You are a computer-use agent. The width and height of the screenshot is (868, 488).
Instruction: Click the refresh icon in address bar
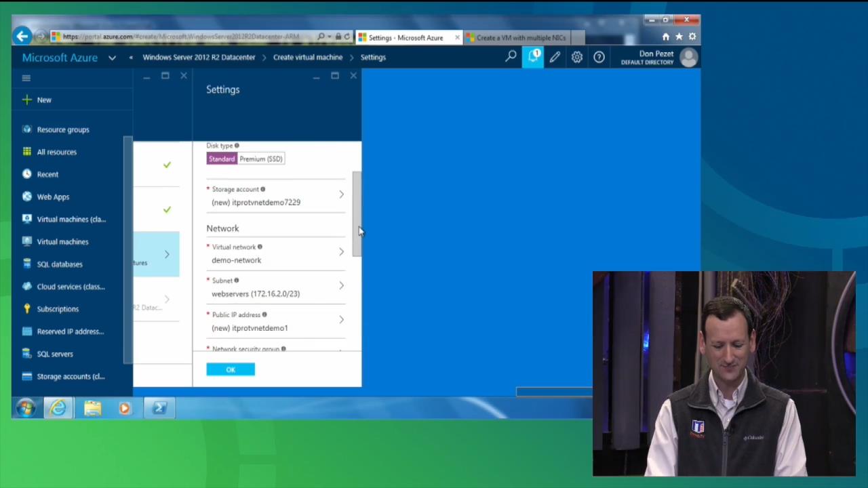[347, 37]
